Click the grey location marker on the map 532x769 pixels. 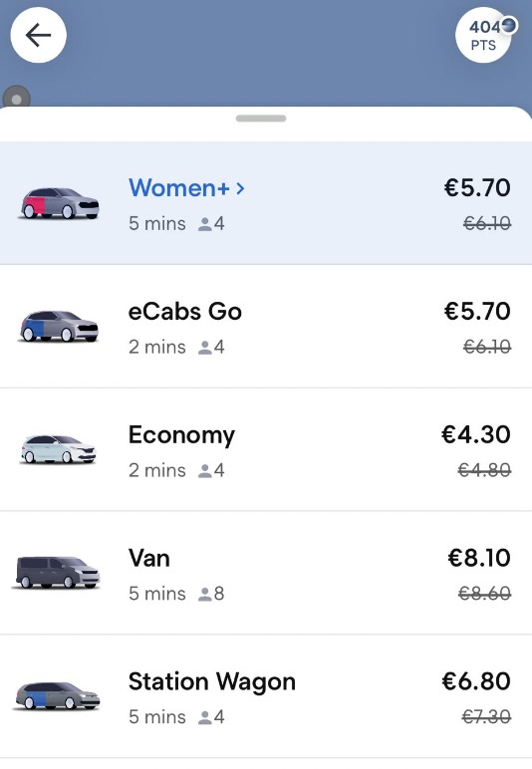(16, 97)
